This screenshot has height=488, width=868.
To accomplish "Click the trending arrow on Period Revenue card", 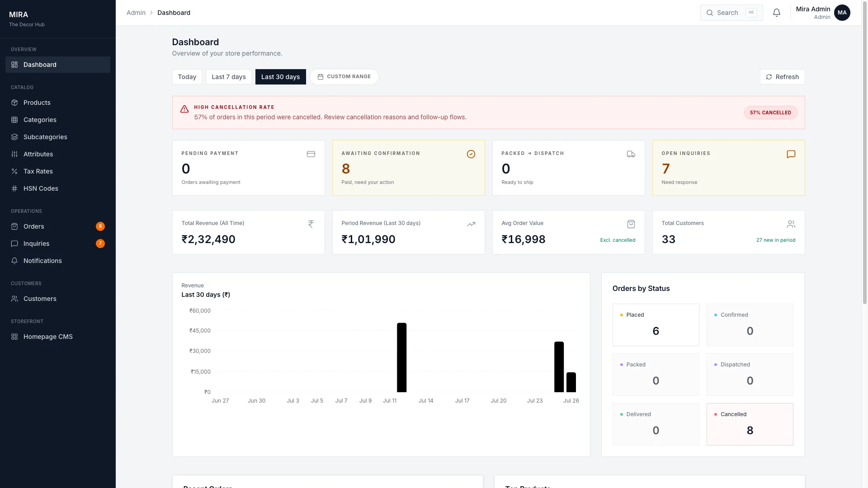I will point(471,224).
